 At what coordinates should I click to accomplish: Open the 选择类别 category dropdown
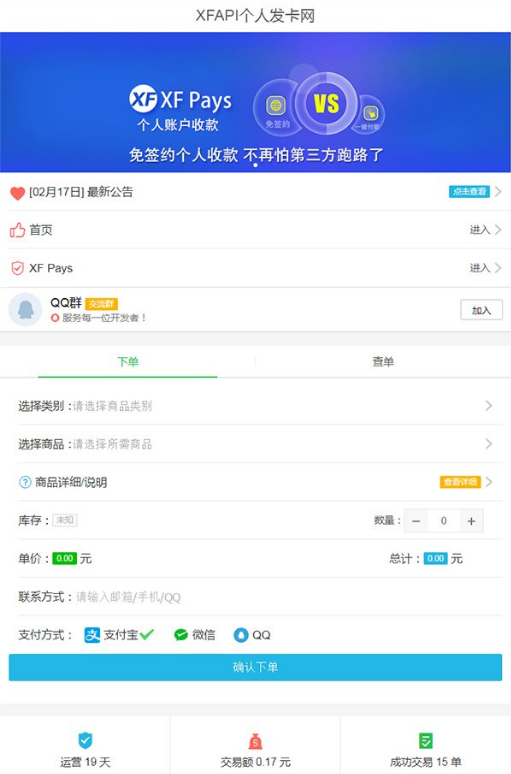(255, 406)
